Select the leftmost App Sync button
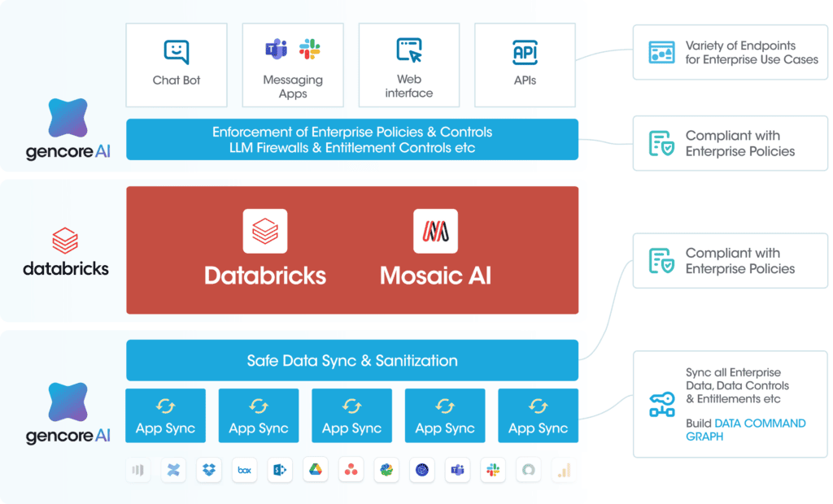 click(x=165, y=415)
